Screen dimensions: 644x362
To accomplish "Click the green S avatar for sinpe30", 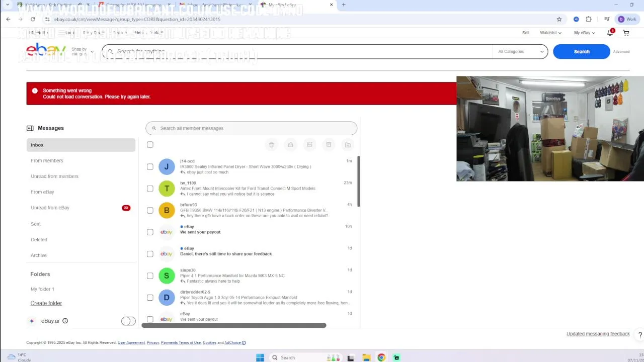I will (x=167, y=276).
